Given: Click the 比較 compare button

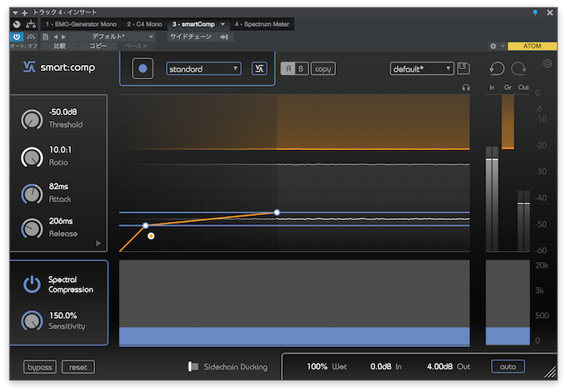Looking at the screenshot, I should [59, 46].
